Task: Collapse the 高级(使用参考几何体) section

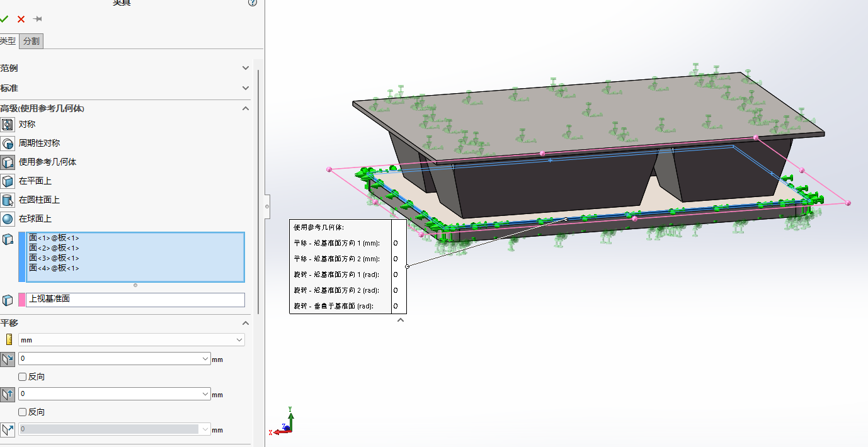Action: coord(246,108)
